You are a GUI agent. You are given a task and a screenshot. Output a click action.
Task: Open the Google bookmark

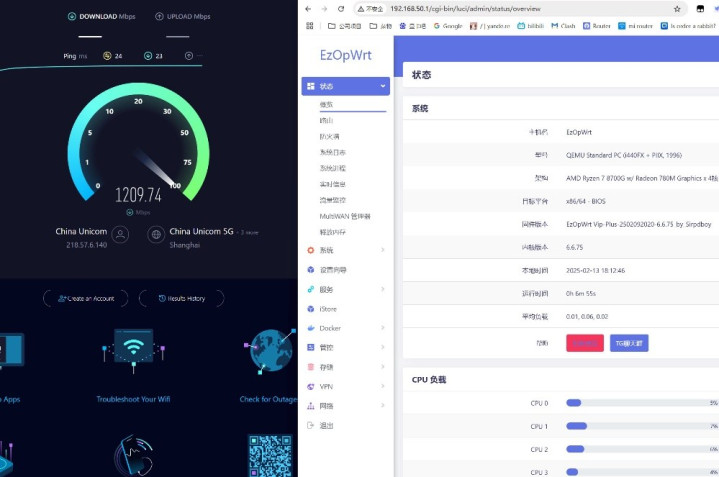point(448,26)
